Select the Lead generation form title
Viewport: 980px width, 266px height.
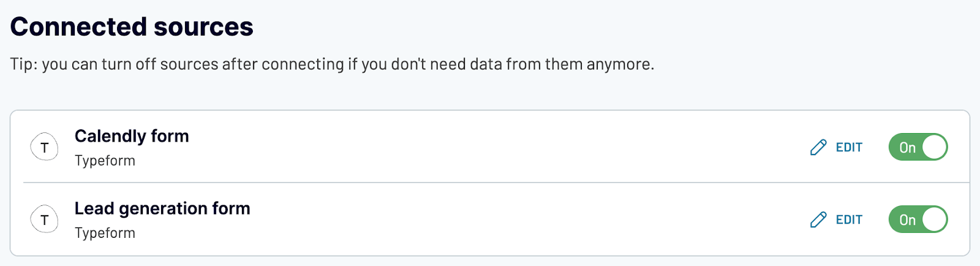[162, 208]
